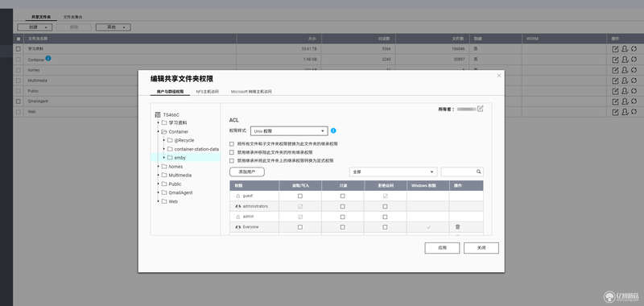Tick 拒绝访问 checkbox for admin

(x=385, y=217)
